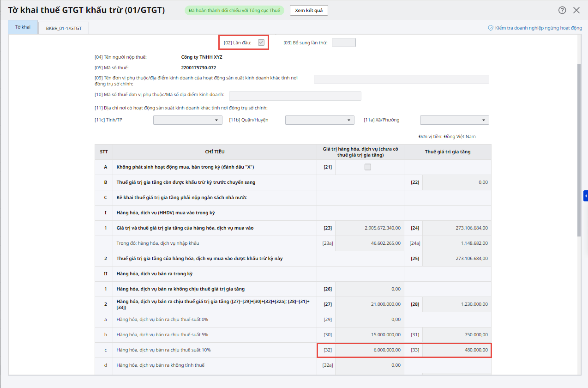Focus the [10] dependent unit tax code field
The height and width of the screenshot is (388, 588).
coord(295,96)
